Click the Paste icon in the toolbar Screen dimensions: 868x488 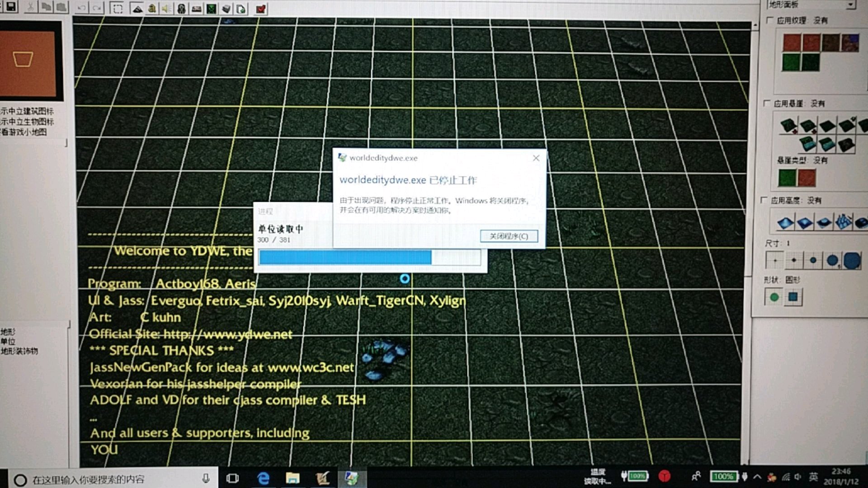[61, 7]
